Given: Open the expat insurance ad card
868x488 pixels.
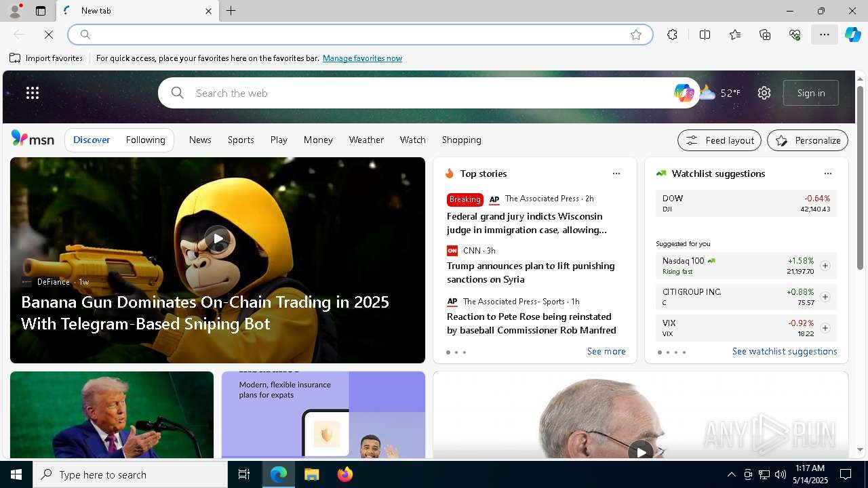Looking at the screenshot, I should point(323,415).
